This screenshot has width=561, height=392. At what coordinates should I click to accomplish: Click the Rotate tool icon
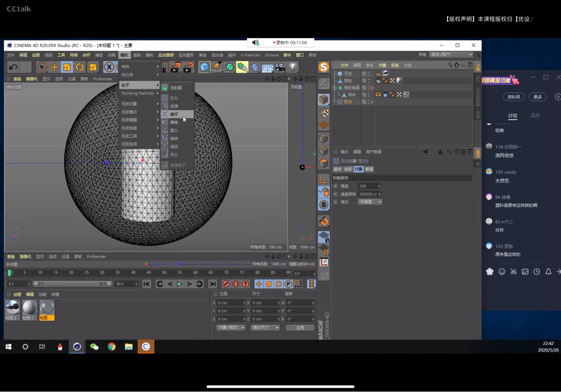click(80, 67)
